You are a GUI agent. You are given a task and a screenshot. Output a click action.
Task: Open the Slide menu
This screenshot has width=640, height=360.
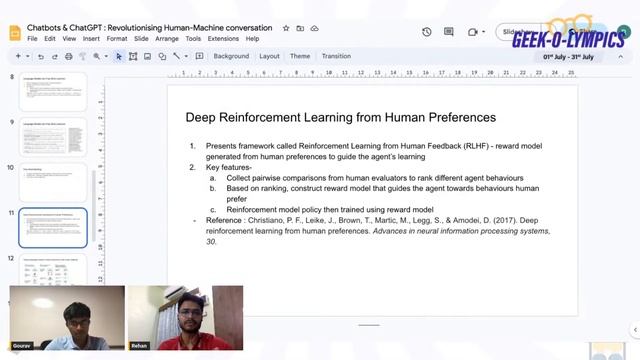tap(141, 39)
